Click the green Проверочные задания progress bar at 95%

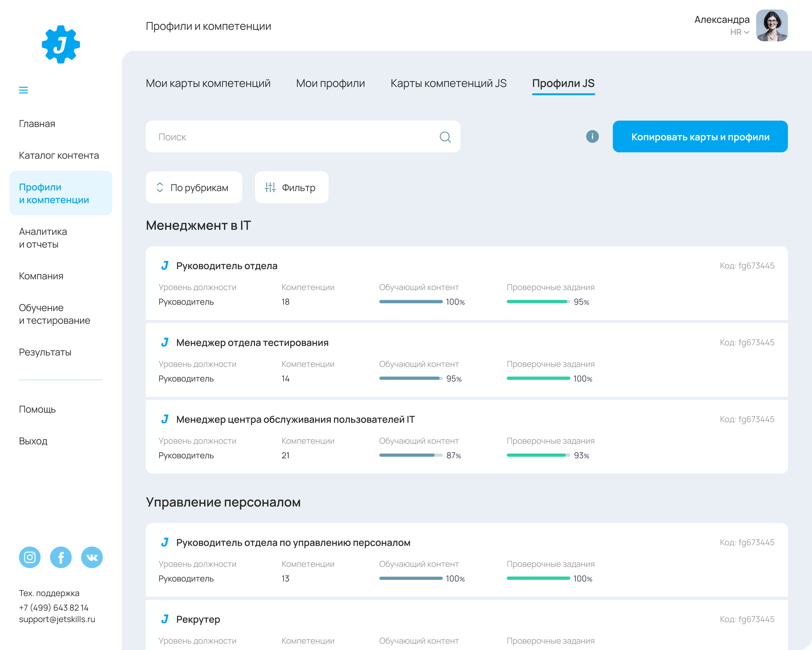[x=538, y=302]
